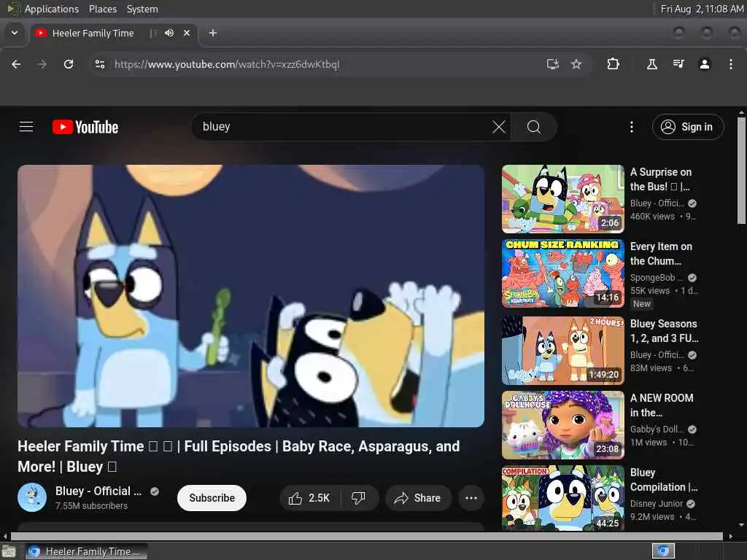Open Bluey channel avatar

coord(32,497)
